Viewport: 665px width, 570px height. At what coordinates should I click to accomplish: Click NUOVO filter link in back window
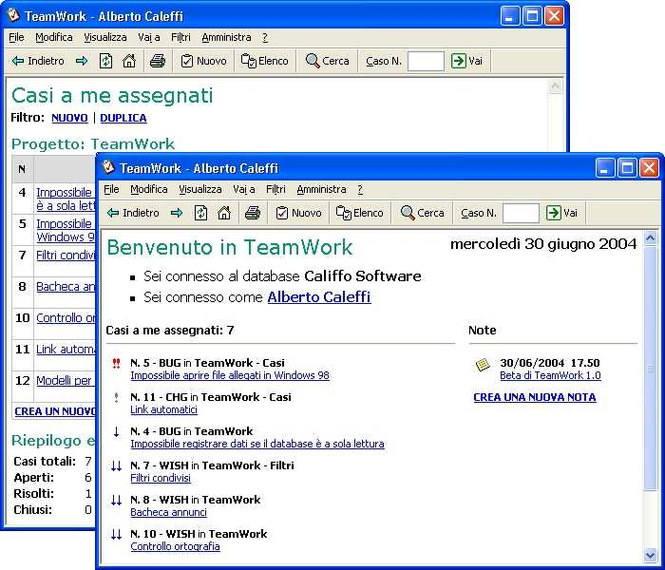70,118
